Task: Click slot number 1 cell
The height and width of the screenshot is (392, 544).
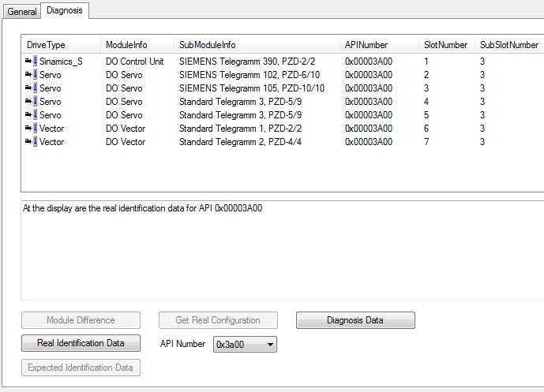Action: click(x=426, y=62)
